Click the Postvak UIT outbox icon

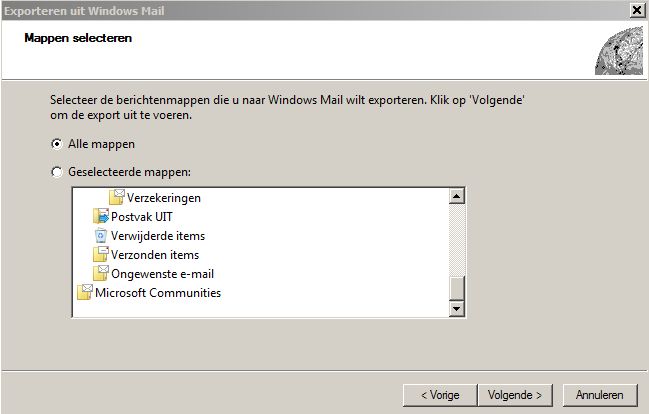click(x=100, y=216)
